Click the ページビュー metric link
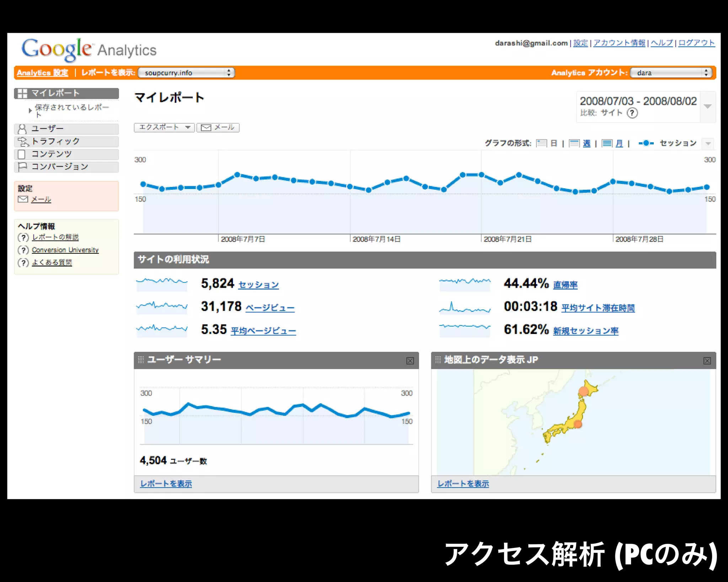The height and width of the screenshot is (582, 728). (270, 308)
